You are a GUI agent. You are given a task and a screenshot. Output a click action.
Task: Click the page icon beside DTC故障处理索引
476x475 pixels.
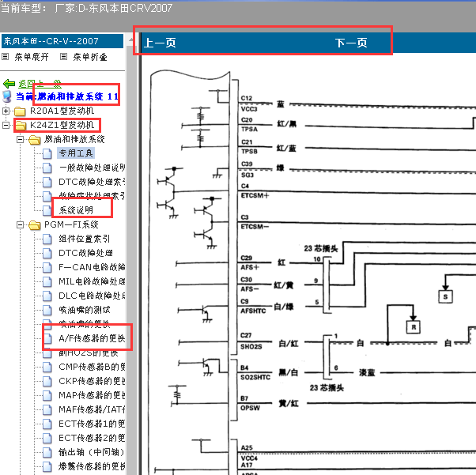coord(47,182)
